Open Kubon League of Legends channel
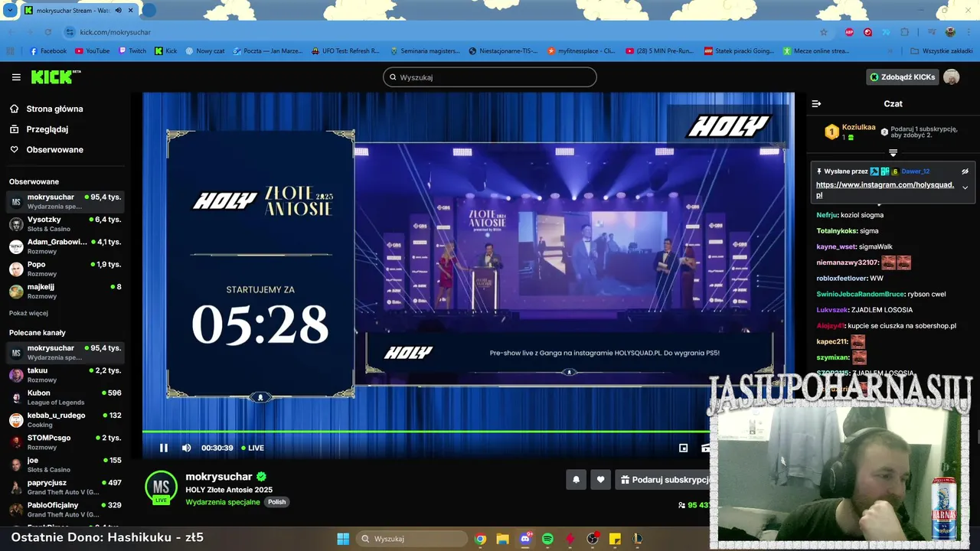980x551 pixels. (x=64, y=397)
